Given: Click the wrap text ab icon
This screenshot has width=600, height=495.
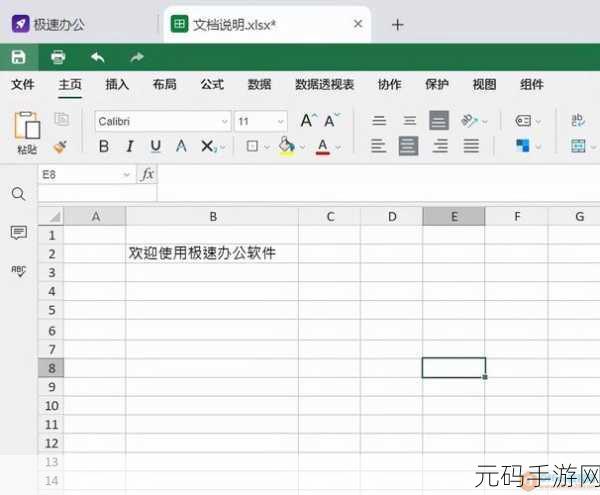Looking at the screenshot, I should pos(578,120).
